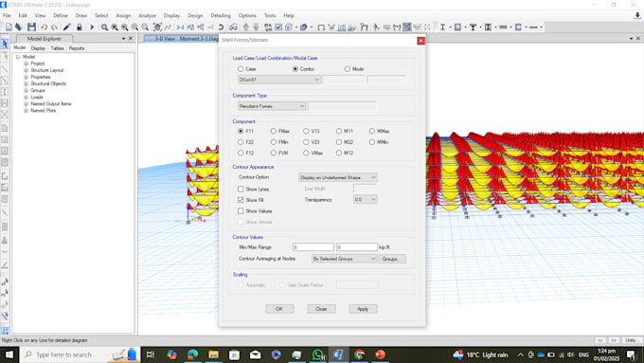644x363 pixels.
Task: Choose the MMax component radio button
Action: [x=372, y=131]
